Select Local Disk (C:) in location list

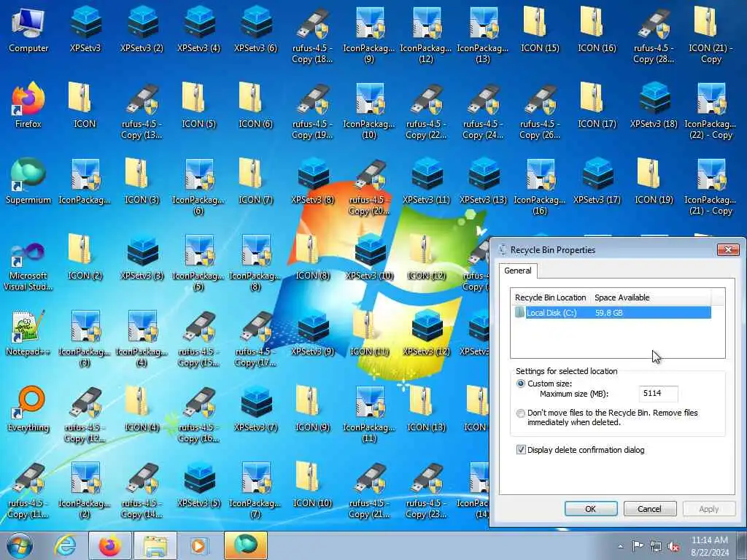pyautogui.click(x=613, y=313)
